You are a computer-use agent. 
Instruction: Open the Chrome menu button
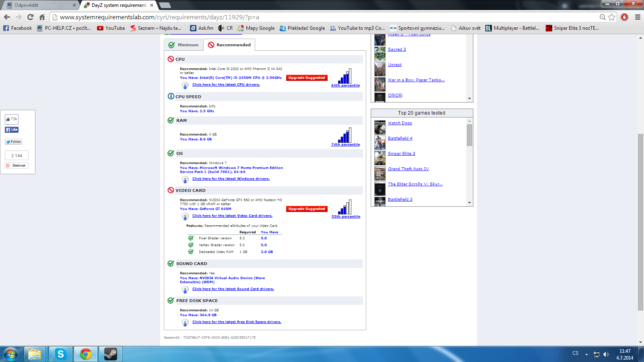point(638,17)
